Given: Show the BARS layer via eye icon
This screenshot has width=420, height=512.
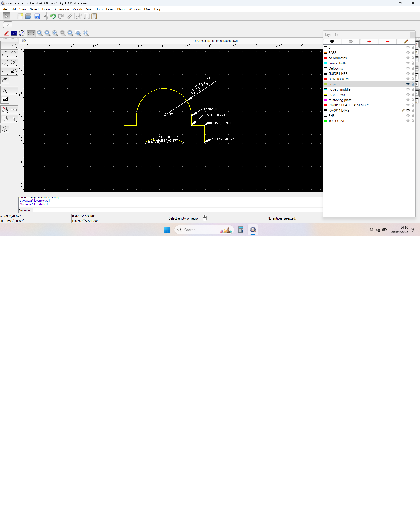Looking at the screenshot, I should 408,52.
